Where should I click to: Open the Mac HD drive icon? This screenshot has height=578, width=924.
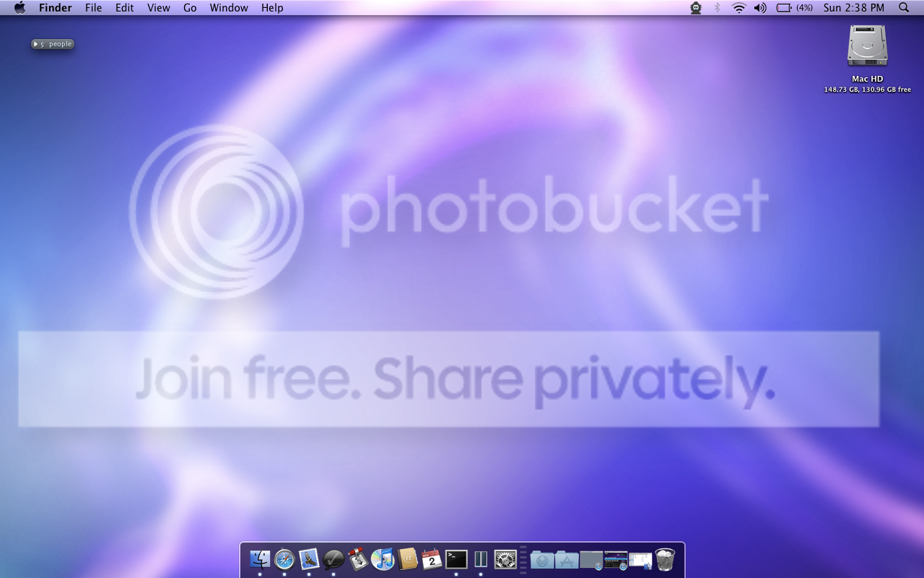coord(867,48)
